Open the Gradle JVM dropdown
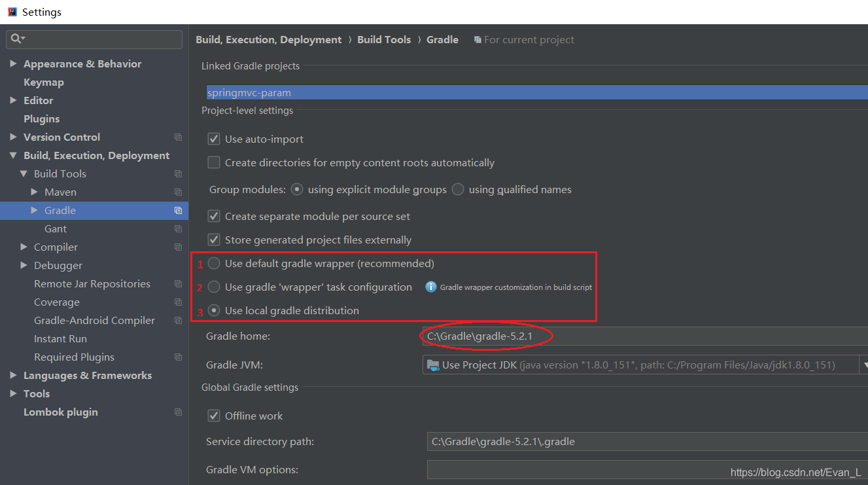Image resolution: width=868 pixels, height=485 pixels. pyautogui.click(x=865, y=365)
